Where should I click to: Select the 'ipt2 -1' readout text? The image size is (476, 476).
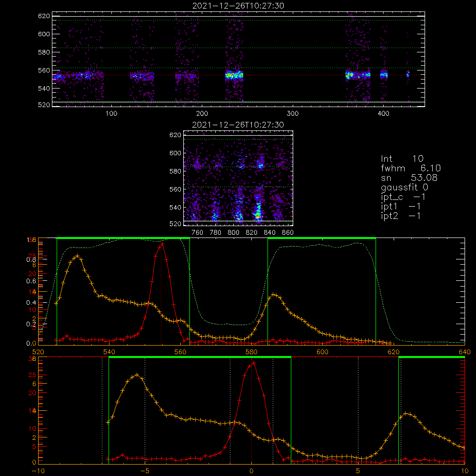401,216
